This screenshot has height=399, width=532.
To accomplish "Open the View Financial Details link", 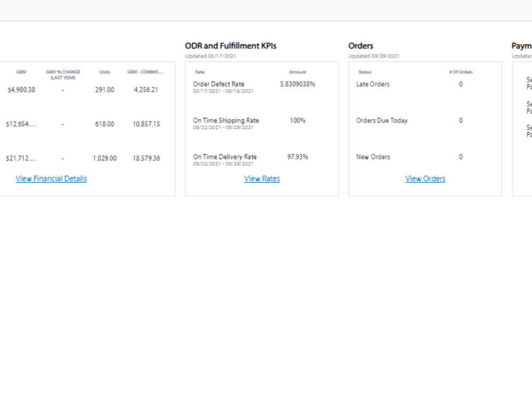I will 51,178.
